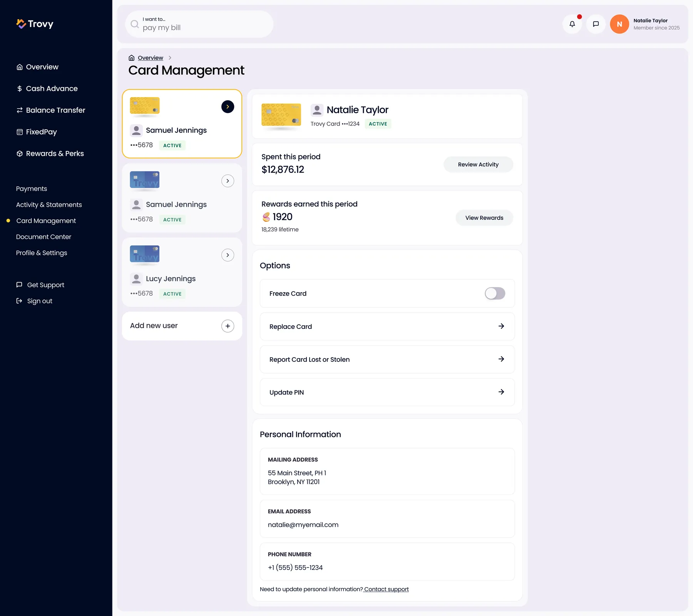The image size is (693, 616).
Task: Click the Overview breadcrumb link
Action: pyautogui.click(x=151, y=58)
